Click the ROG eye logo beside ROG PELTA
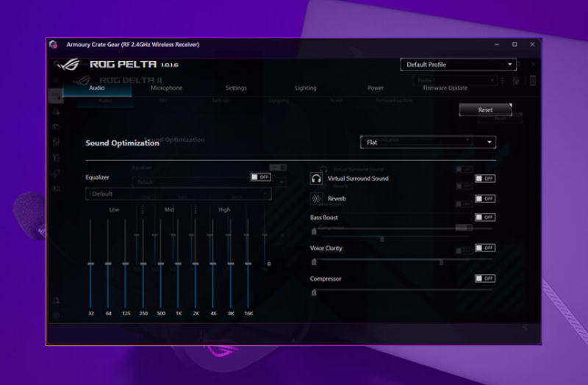Image resolution: width=588 pixels, height=385 pixels. pyautogui.click(x=68, y=65)
